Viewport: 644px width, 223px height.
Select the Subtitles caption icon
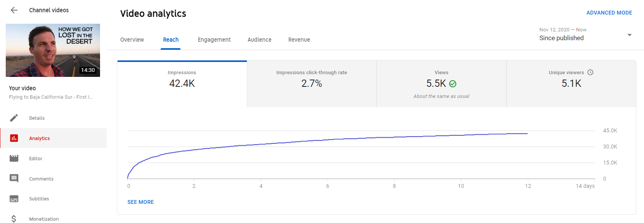[x=14, y=199]
